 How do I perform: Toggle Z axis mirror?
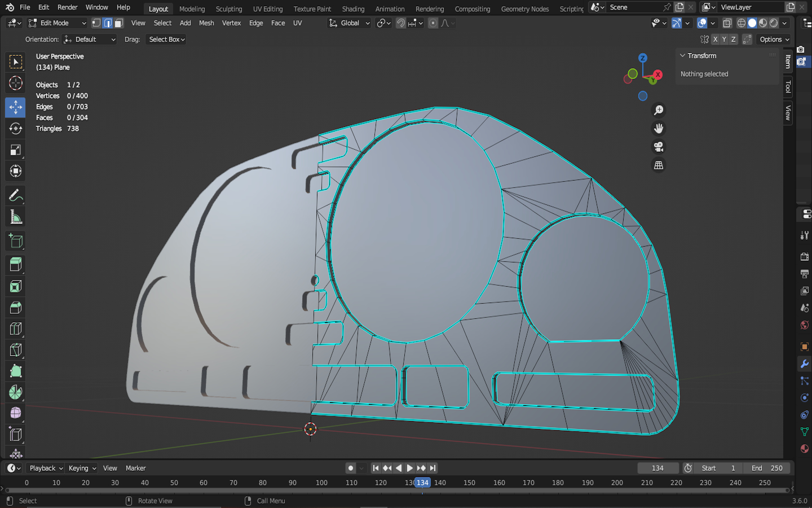(733, 40)
